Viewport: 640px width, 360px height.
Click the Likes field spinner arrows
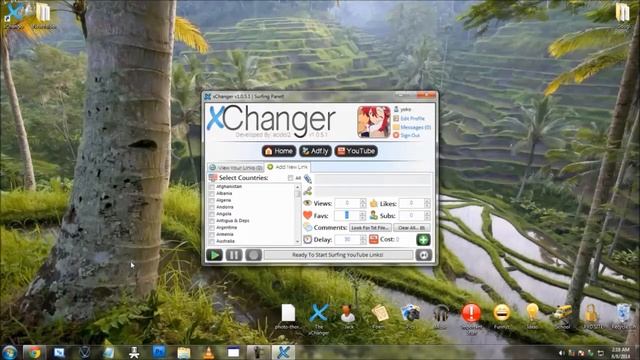[427, 203]
